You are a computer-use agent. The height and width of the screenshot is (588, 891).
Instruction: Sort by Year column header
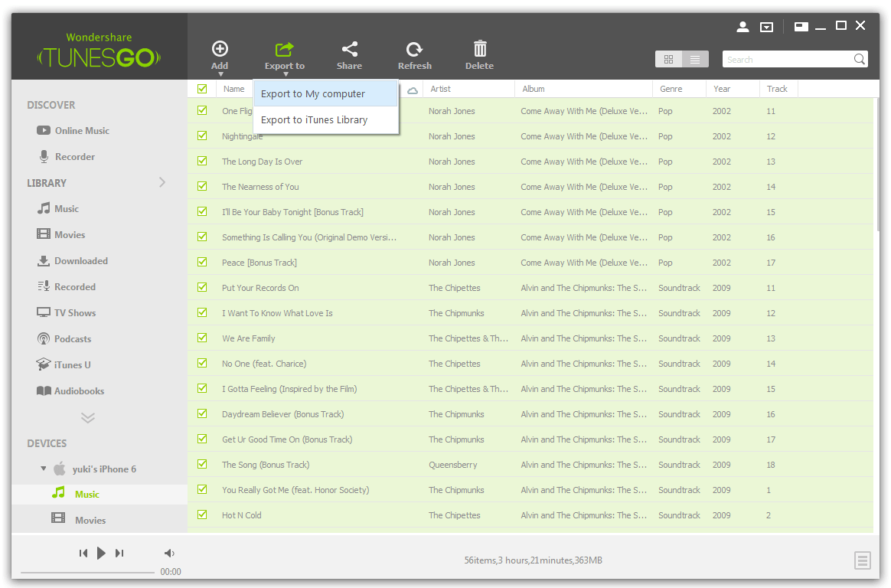(733, 89)
